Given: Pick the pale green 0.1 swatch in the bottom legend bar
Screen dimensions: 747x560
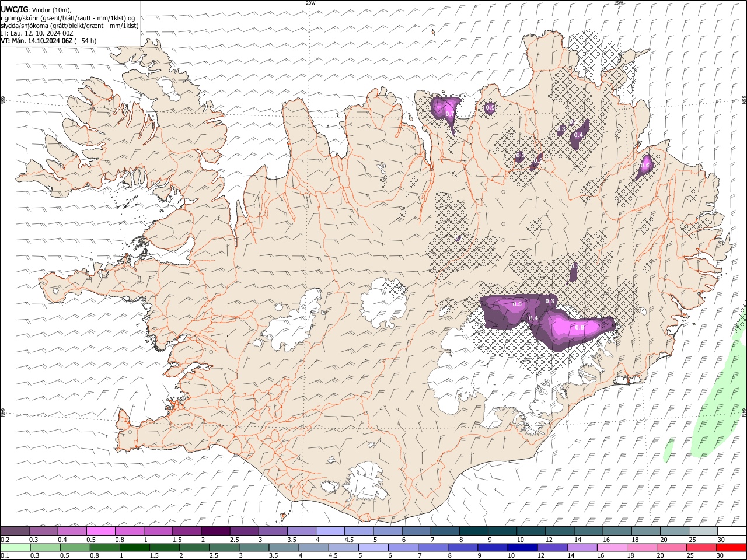Looking at the screenshot, I should tap(15, 548).
